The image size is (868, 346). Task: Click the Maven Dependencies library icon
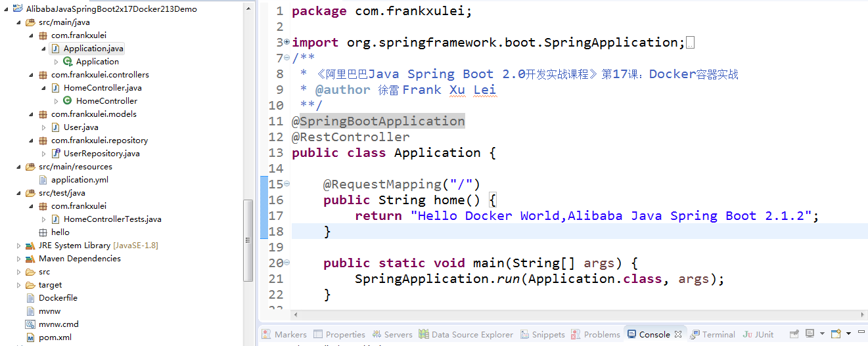tap(30, 258)
